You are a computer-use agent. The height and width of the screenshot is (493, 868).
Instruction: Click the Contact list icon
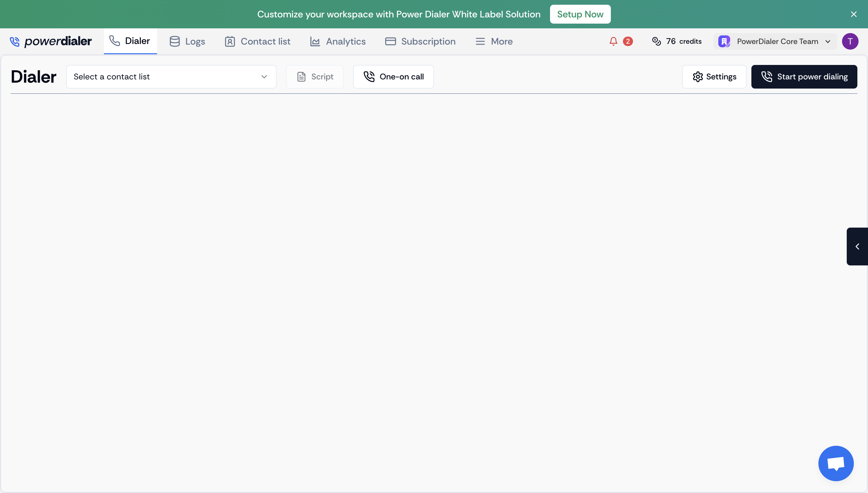(229, 41)
